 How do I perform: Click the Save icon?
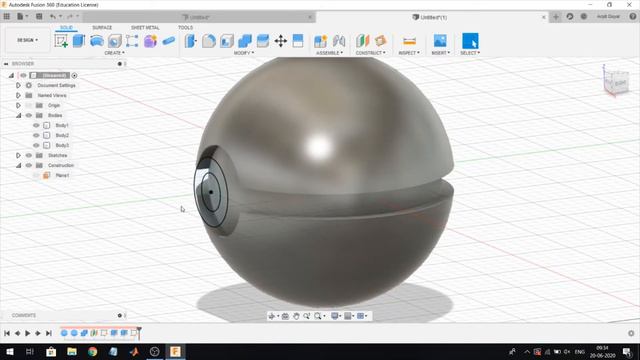click(39, 17)
